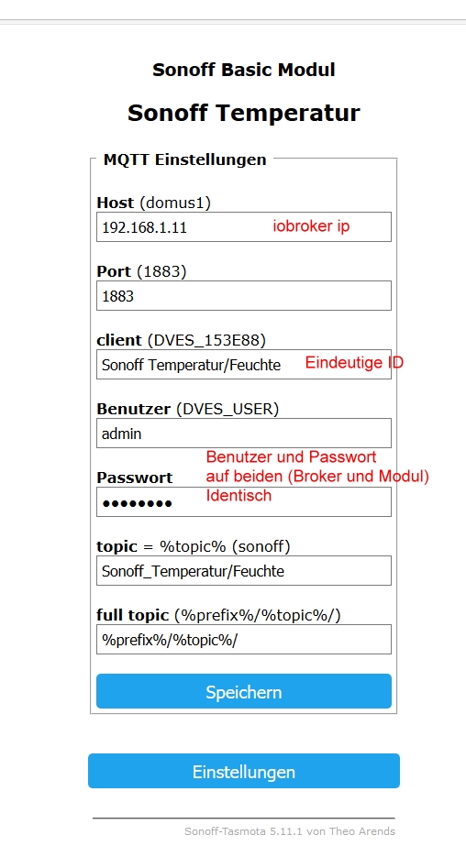This screenshot has width=466, height=868.
Task: Click the red iobroker ip annotation
Action: (311, 225)
